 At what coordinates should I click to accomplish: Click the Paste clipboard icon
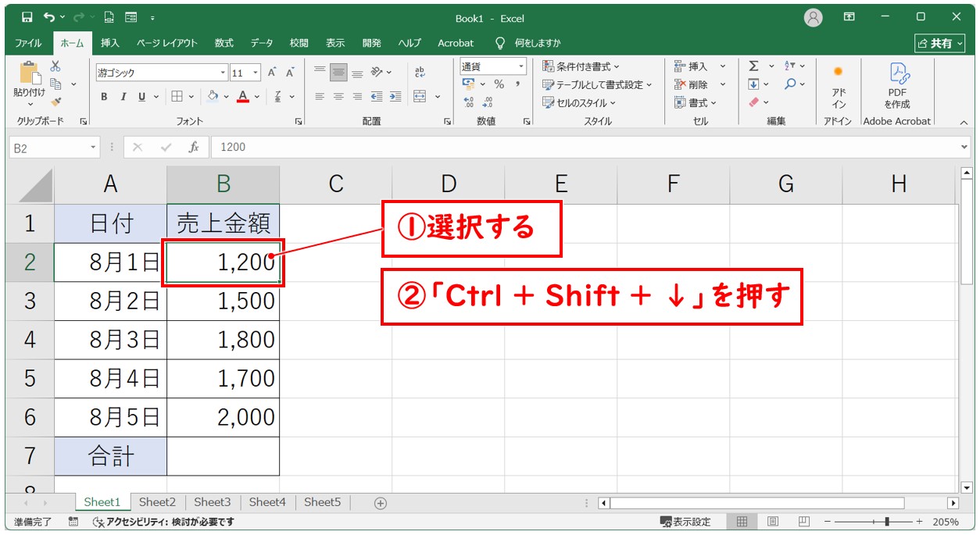[x=30, y=73]
